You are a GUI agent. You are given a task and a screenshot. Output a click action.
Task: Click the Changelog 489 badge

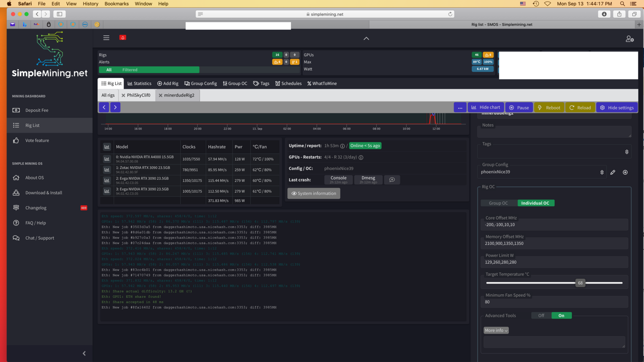click(84, 208)
